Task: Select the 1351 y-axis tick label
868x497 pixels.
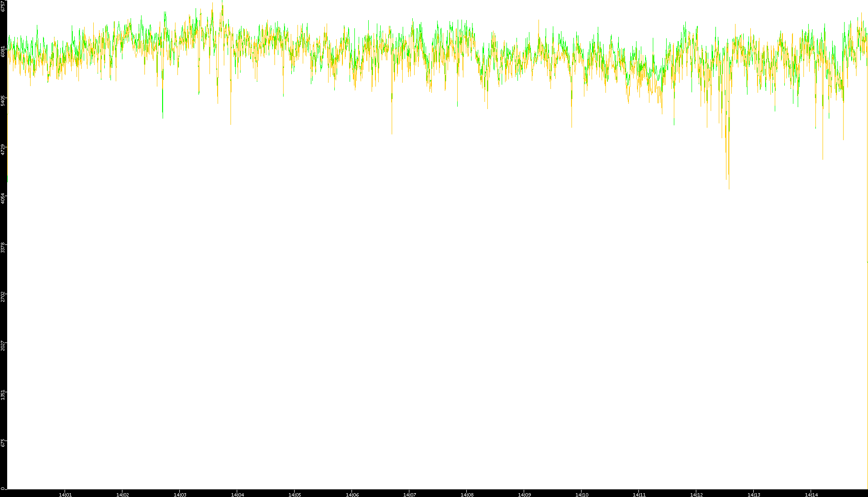Action: (3, 395)
